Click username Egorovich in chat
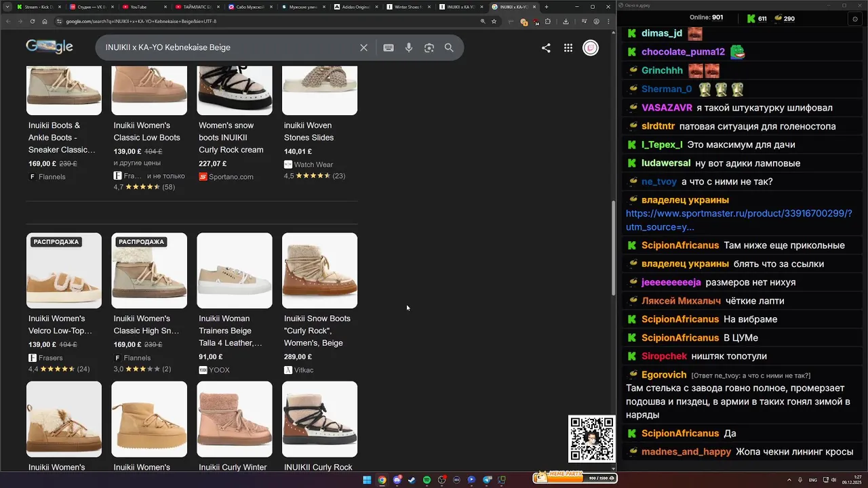This screenshot has height=488, width=868. pyautogui.click(x=664, y=375)
